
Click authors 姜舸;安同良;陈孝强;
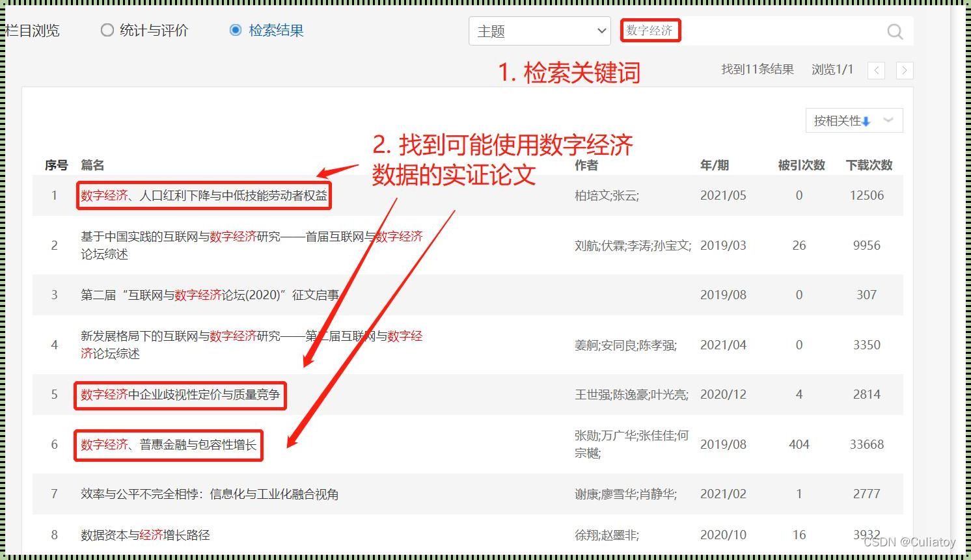pyautogui.click(x=625, y=345)
